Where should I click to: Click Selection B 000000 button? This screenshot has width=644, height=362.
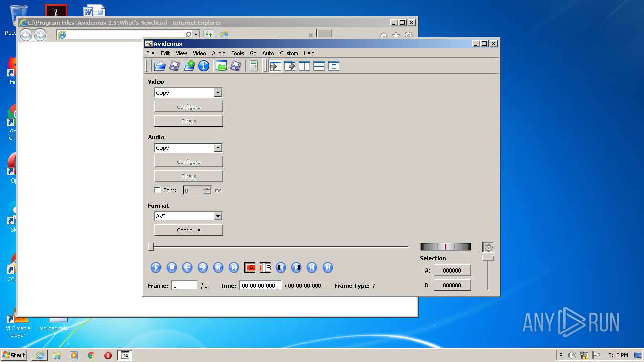click(452, 285)
